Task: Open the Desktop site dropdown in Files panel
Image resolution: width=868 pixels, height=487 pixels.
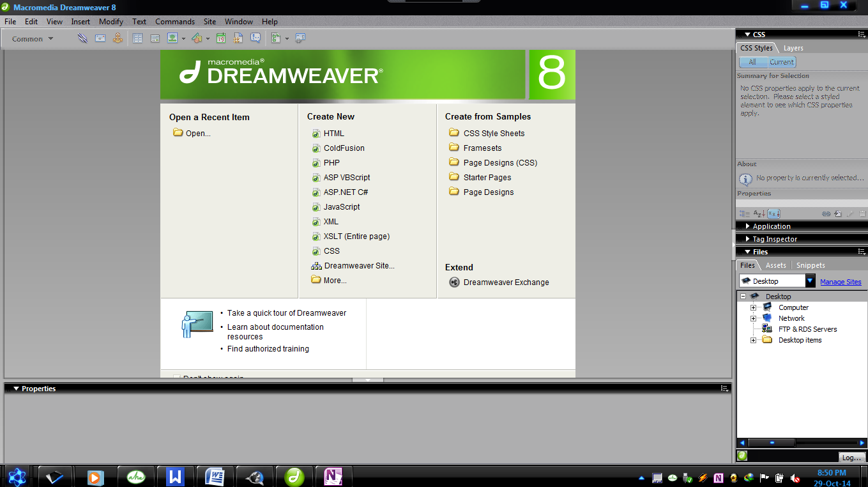Action: tap(810, 281)
